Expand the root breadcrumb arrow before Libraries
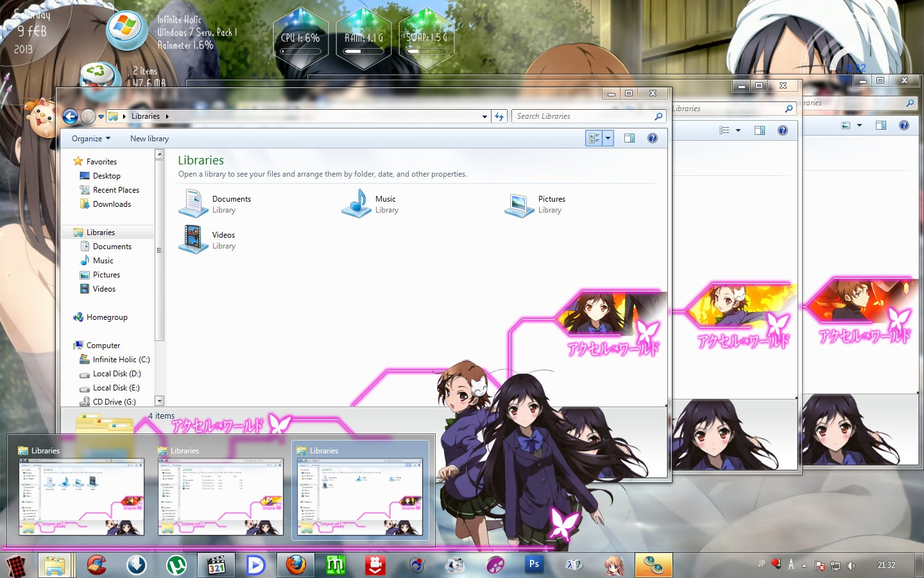The height and width of the screenshot is (578, 924). (124, 116)
